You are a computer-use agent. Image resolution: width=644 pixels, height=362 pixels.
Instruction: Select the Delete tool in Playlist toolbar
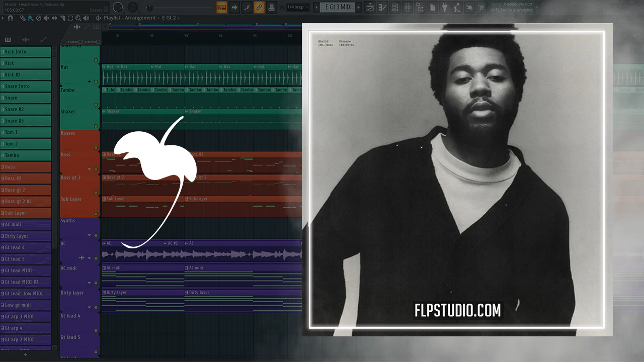38,18
